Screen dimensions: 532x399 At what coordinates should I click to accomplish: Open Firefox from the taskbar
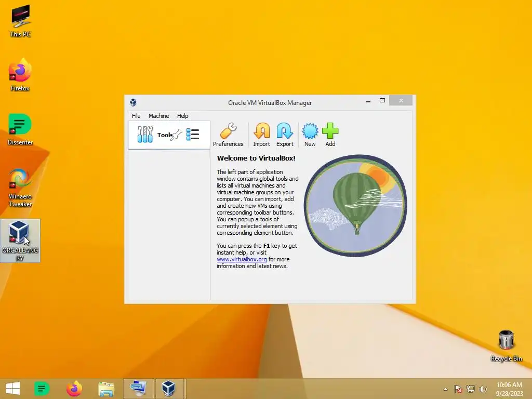click(x=74, y=389)
